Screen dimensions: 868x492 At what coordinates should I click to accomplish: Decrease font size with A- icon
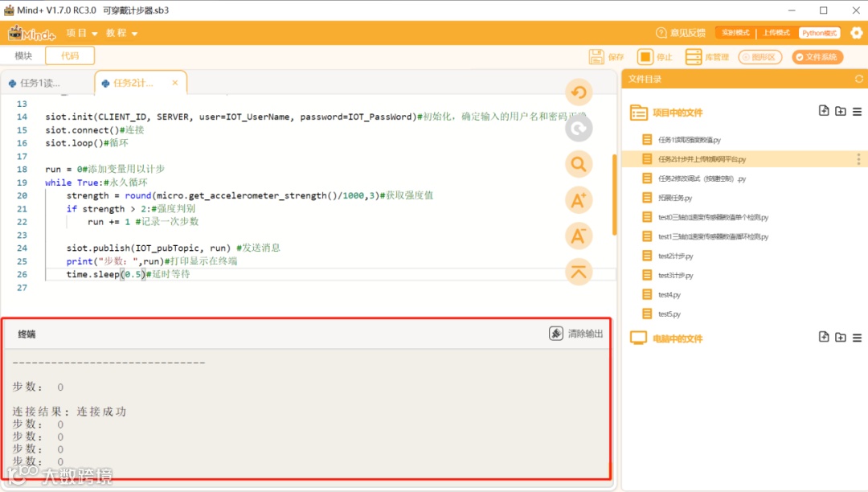(579, 236)
